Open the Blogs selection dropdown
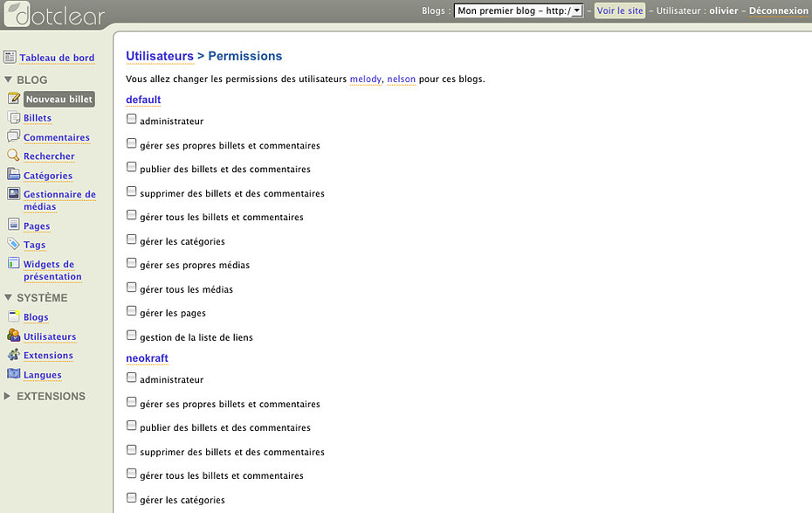Image resolution: width=812 pixels, height=513 pixels. 518,11
